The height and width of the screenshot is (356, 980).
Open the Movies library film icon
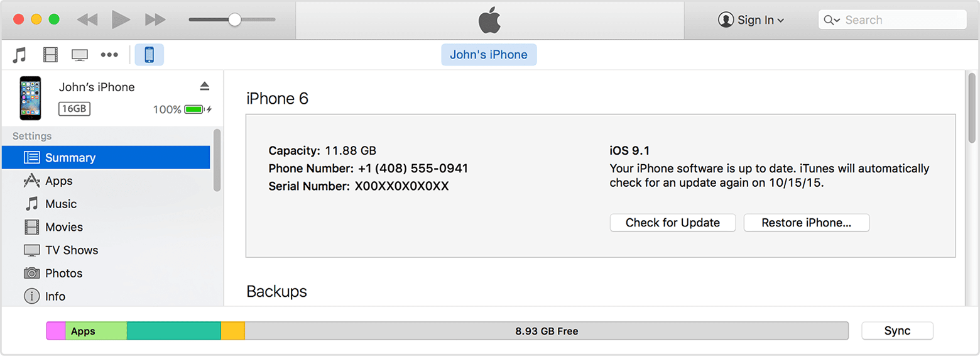point(50,55)
